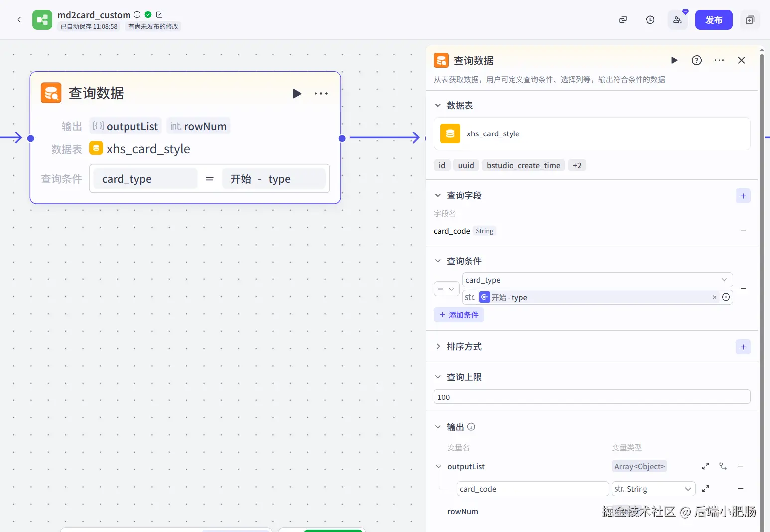Collapse the outputList tree row
The height and width of the screenshot is (532, 770).
[x=439, y=467]
